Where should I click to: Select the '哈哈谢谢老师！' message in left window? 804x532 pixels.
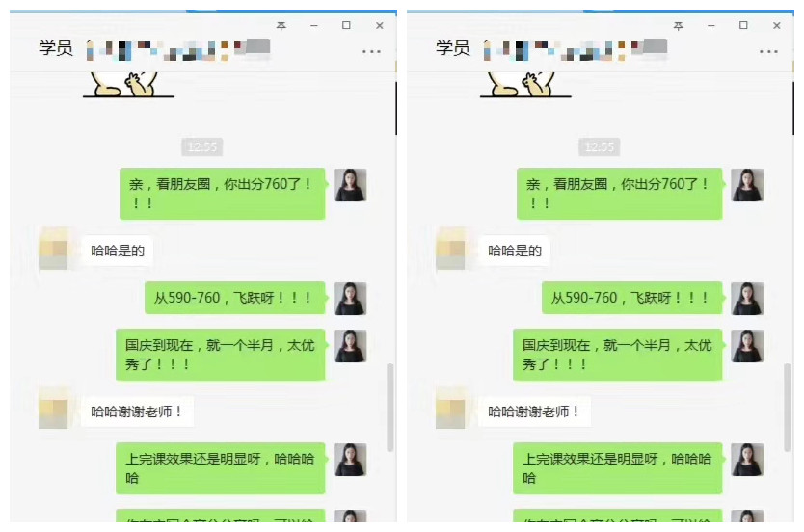[136, 412]
